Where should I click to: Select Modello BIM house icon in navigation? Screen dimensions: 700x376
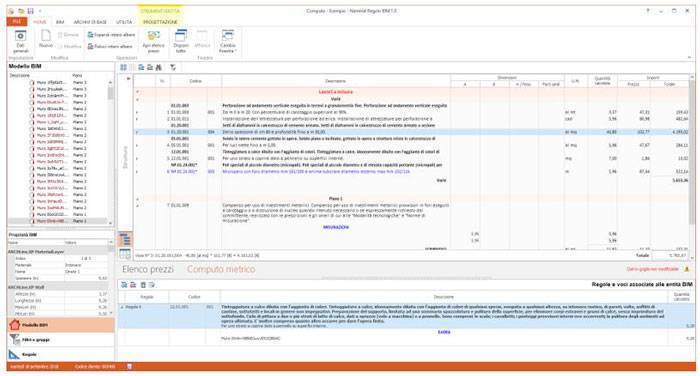click(x=15, y=325)
